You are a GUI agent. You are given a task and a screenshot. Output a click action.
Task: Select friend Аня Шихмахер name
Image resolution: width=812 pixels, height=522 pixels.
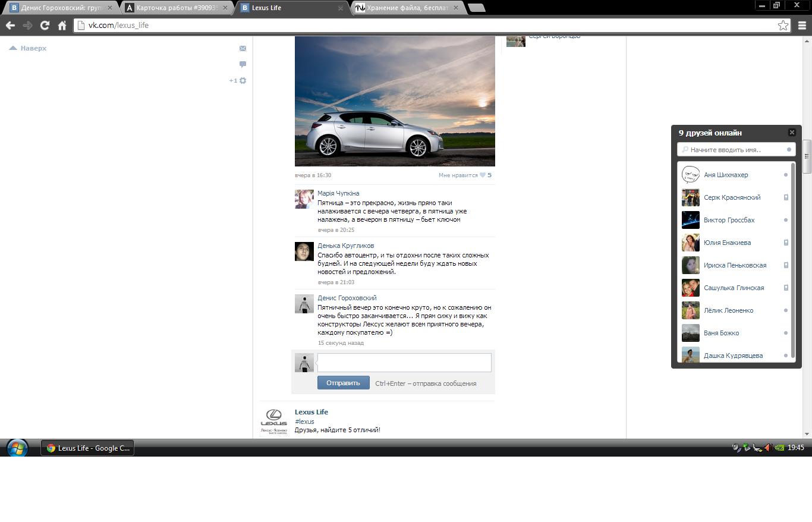[726, 175]
